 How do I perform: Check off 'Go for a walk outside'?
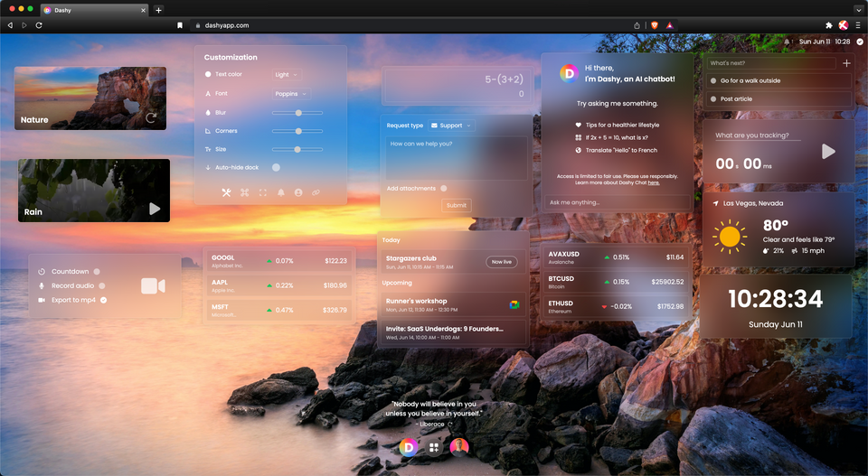713,80
